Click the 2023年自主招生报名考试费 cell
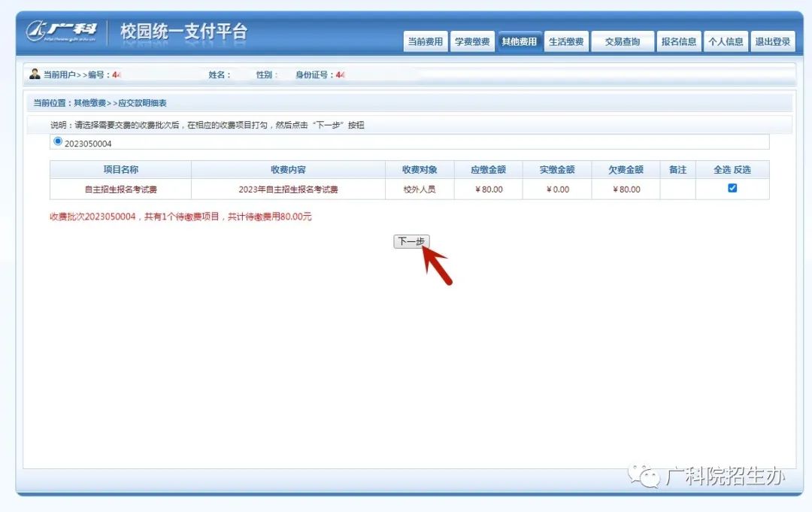812x512 pixels. [x=288, y=189]
